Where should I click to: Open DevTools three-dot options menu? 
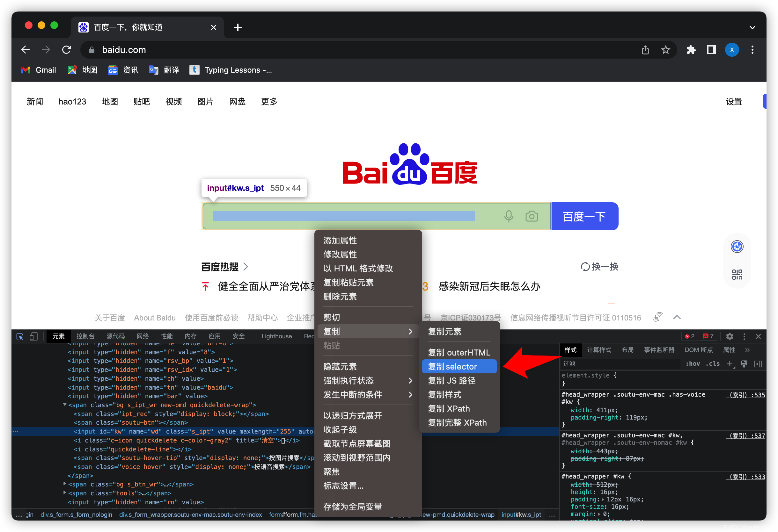click(x=744, y=336)
